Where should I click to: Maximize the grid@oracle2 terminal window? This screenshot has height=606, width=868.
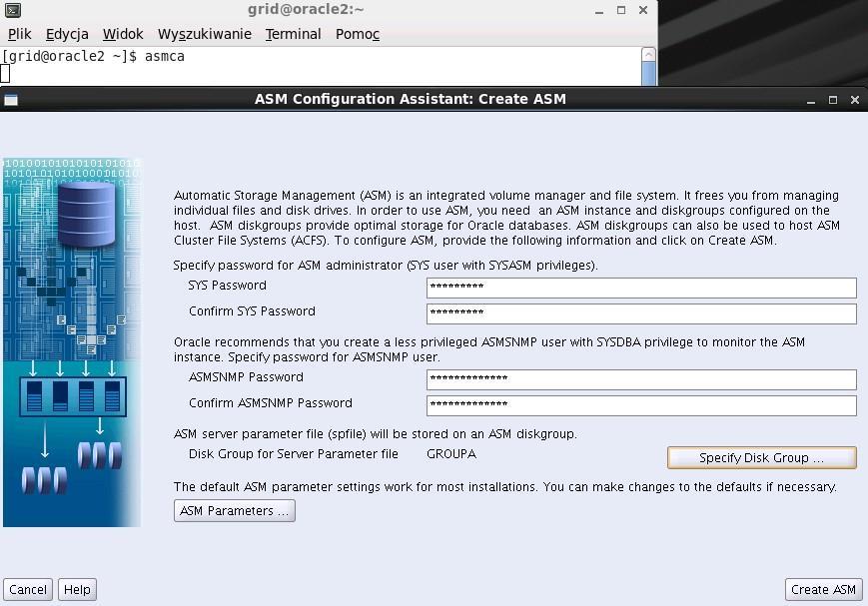(x=621, y=10)
